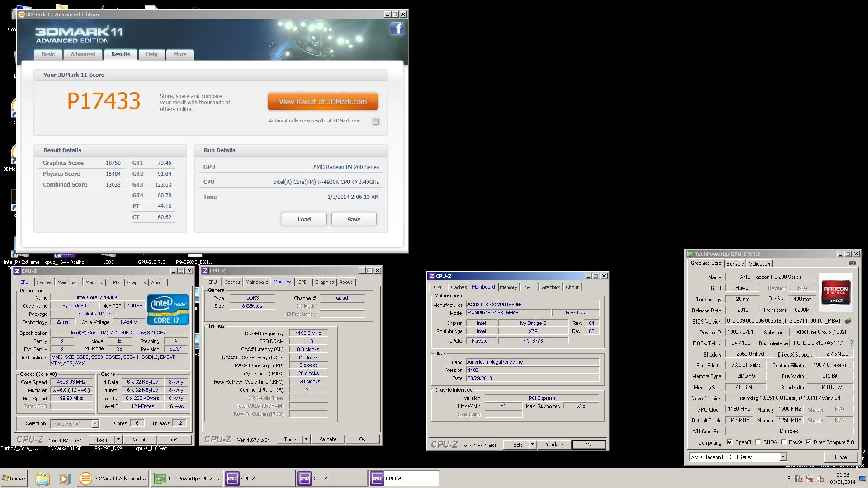Open Caches tab in the CPU-Z CPU window
Viewport: 868px width, 488px height.
44,282
